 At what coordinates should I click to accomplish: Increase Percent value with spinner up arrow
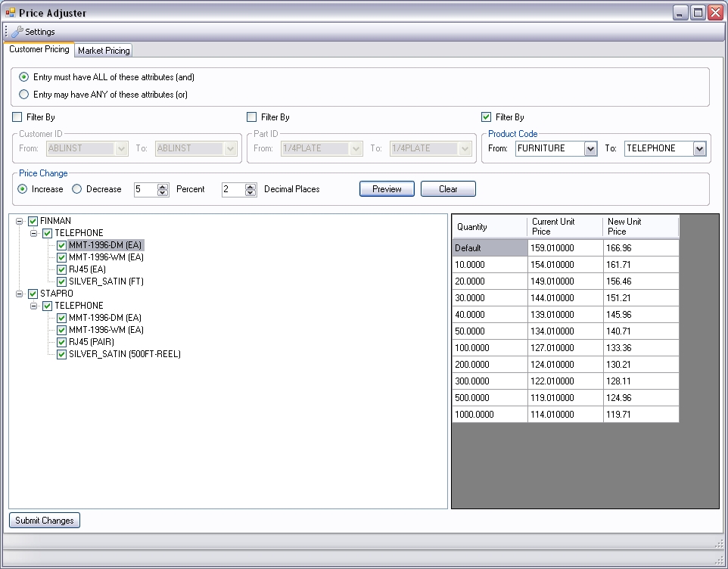[x=163, y=186]
